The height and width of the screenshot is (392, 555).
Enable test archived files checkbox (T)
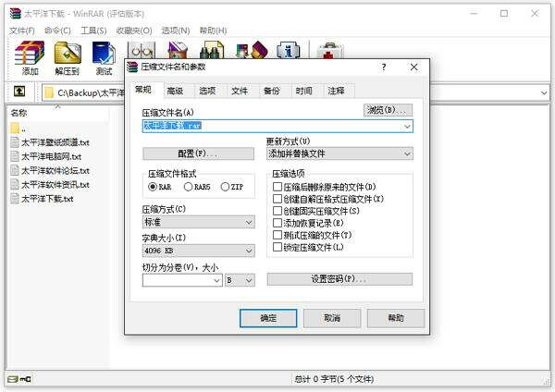tap(277, 235)
